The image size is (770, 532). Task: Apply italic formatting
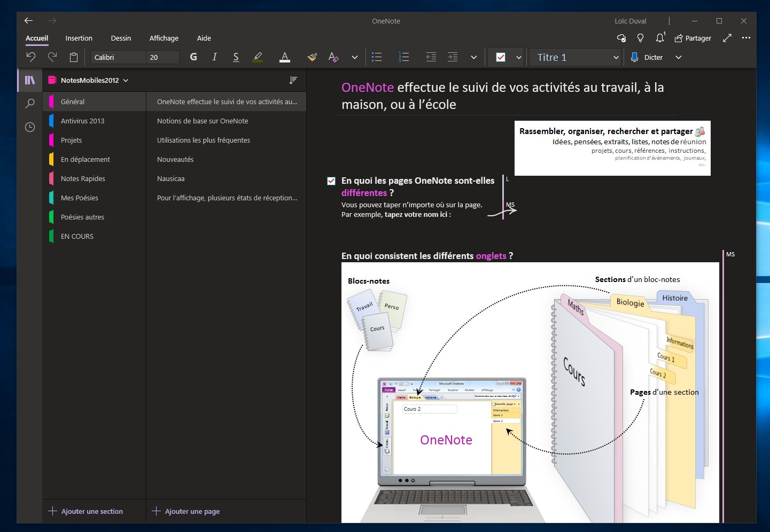(x=214, y=57)
